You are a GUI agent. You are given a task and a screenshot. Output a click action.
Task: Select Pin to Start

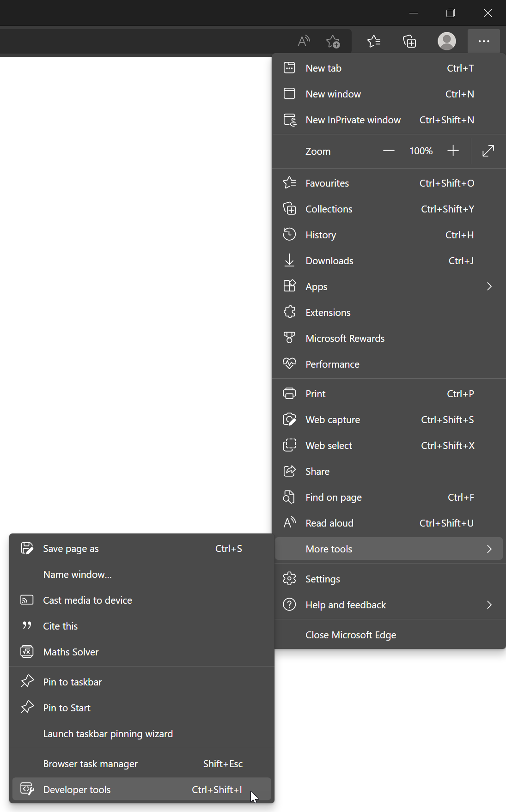[142, 708]
